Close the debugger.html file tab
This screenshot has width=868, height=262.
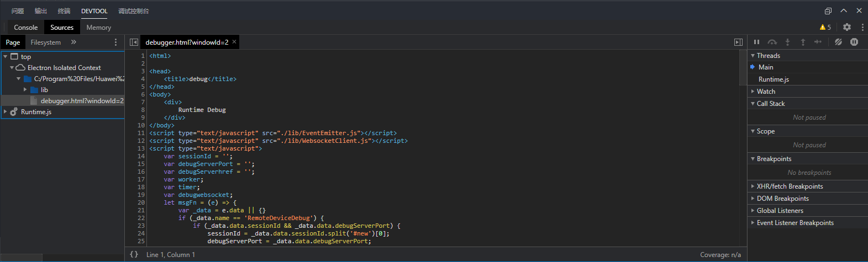click(x=234, y=42)
